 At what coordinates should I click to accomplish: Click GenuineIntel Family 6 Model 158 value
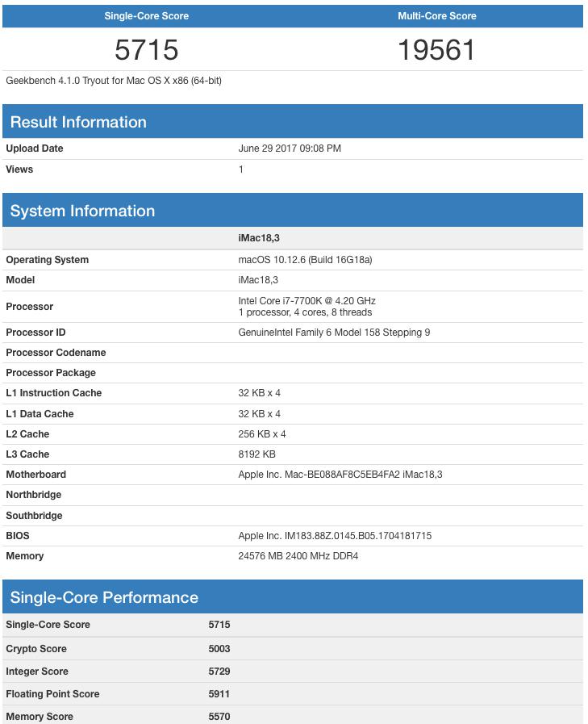pos(334,333)
